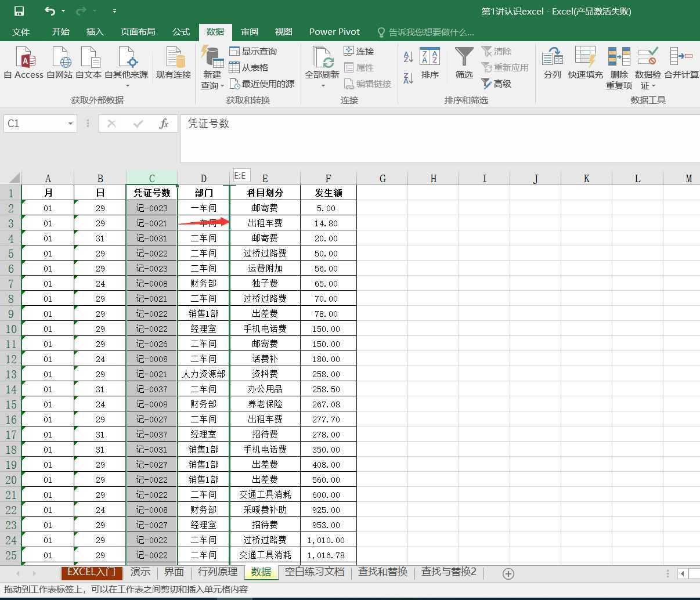Switch to the 插入 ribbon tab
700x600 pixels.
(x=95, y=31)
